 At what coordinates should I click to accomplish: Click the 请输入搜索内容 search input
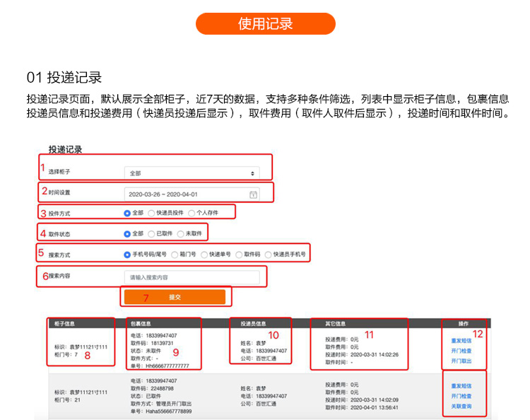pos(192,277)
